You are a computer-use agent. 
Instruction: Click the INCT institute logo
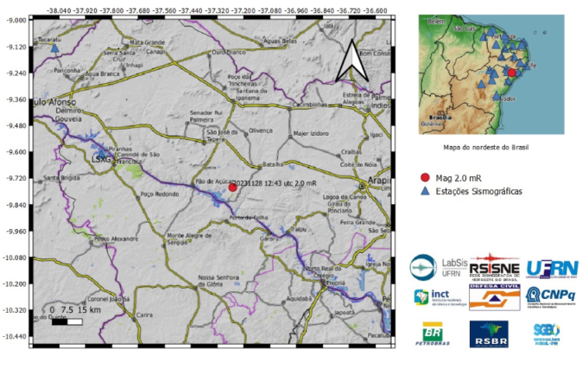click(437, 298)
